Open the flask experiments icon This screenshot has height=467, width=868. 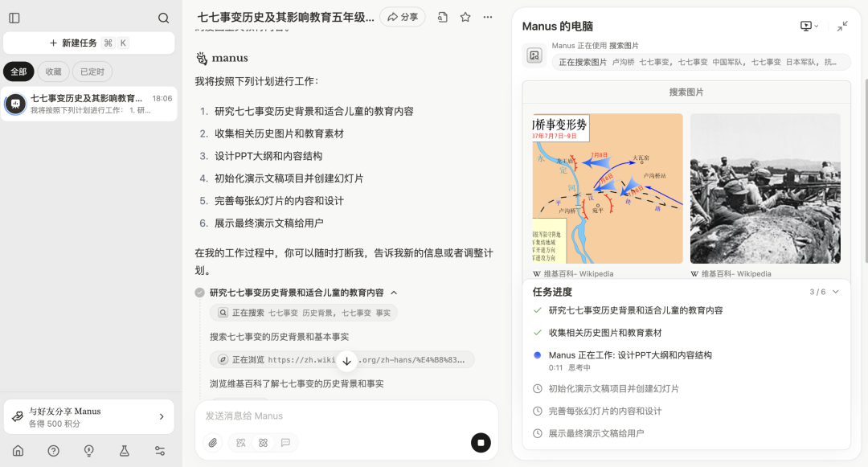[124, 451]
